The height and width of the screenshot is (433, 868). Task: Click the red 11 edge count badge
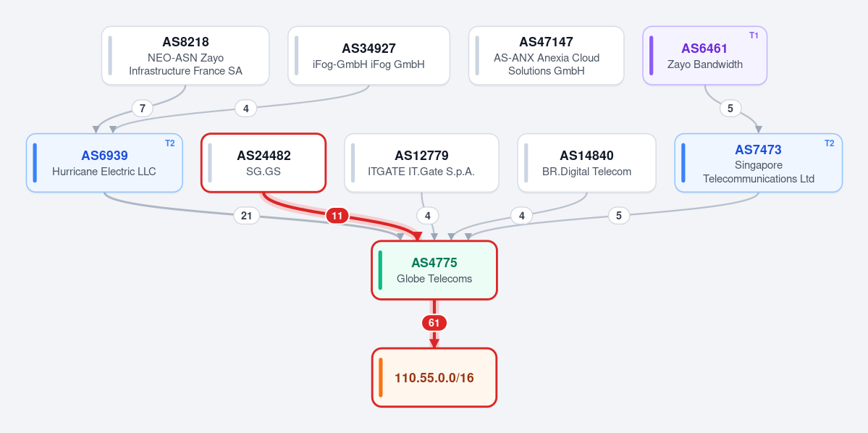tap(337, 215)
